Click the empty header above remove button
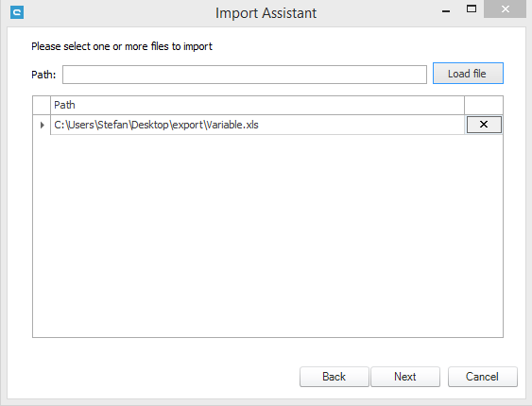Screen dimensions: 532x406 (x=484, y=105)
